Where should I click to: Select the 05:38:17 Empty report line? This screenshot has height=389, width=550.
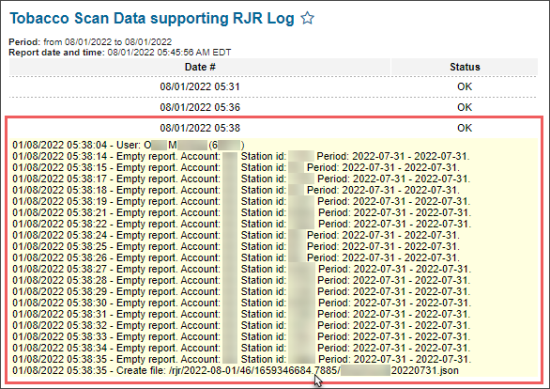[x=241, y=179]
